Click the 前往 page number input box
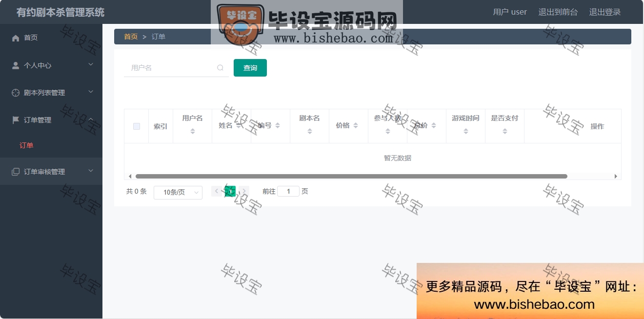Image resolution: width=644 pixels, height=319 pixels. (x=288, y=191)
